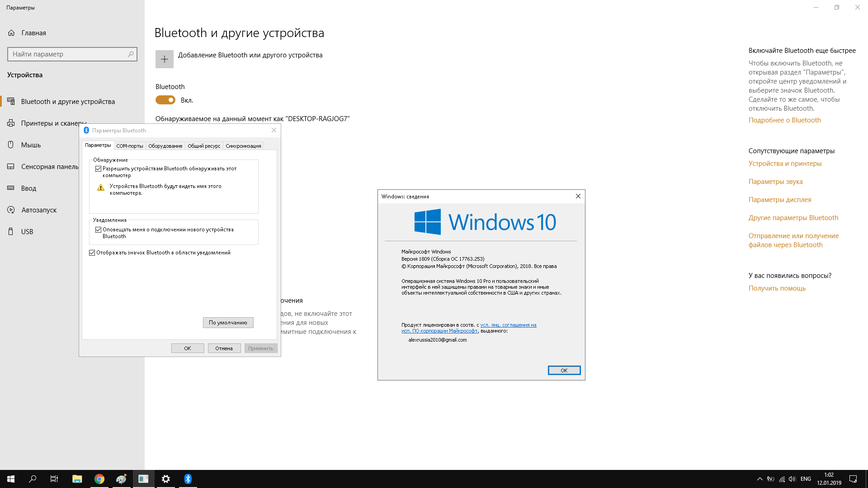
Task: Click the printer icon in sidebar
Action: (x=11, y=123)
